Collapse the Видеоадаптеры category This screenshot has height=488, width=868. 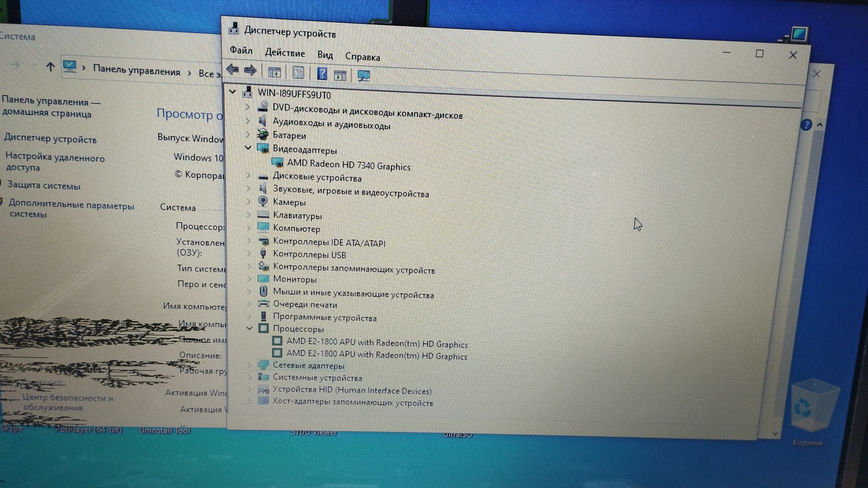[x=248, y=147]
